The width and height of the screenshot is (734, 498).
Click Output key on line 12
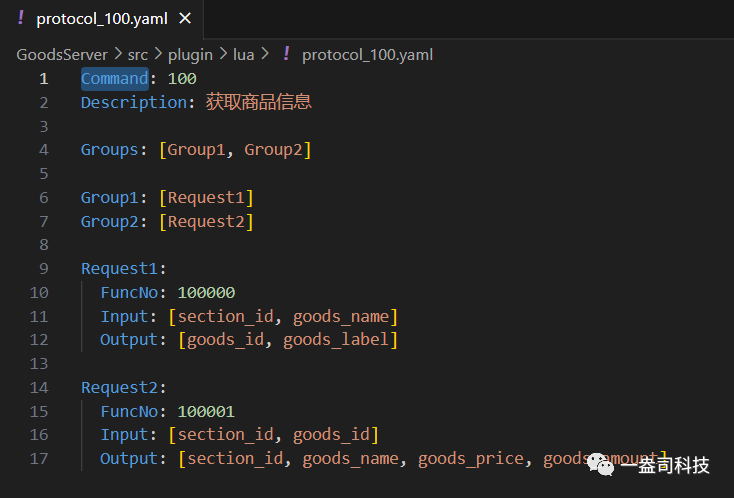[x=129, y=340]
